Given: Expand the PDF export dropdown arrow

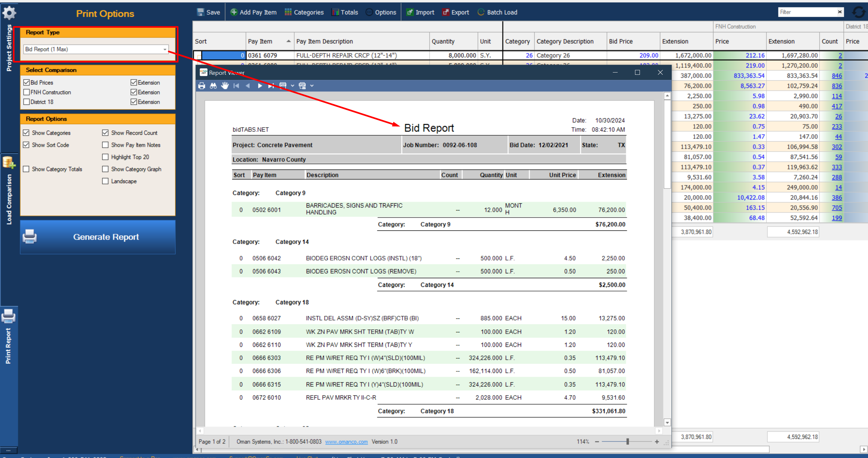Looking at the screenshot, I should (x=292, y=86).
